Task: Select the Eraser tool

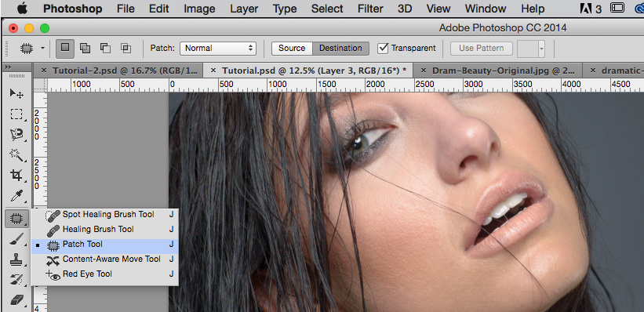Action: click(x=16, y=300)
